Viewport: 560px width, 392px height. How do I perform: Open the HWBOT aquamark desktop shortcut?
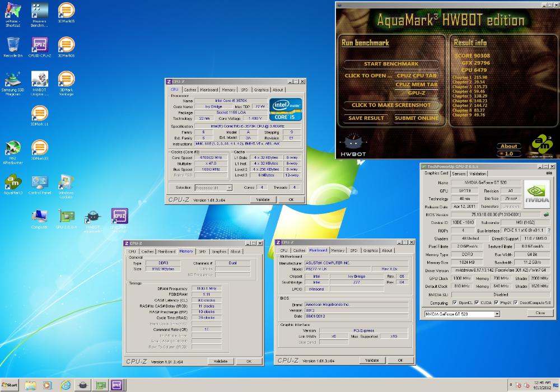tap(92, 221)
